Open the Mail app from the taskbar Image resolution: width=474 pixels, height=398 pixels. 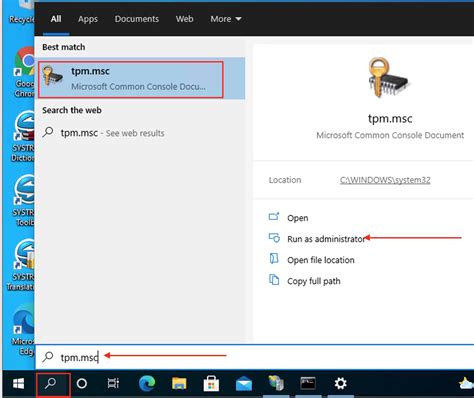pos(244,384)
